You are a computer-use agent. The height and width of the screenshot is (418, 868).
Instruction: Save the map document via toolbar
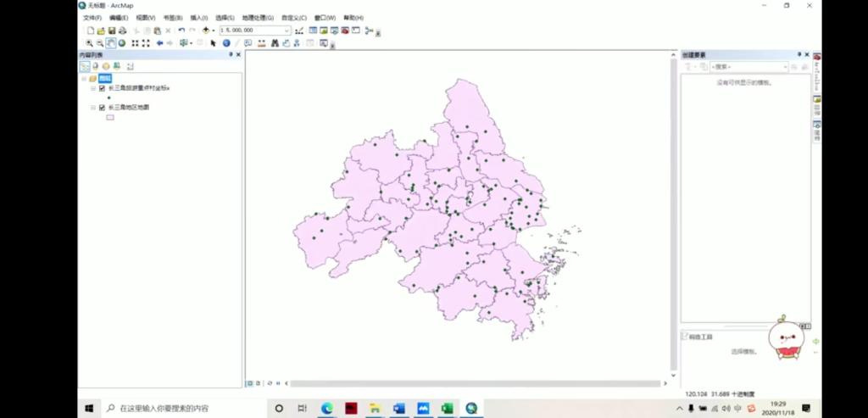pyautogui.click(x=111, y=31)
